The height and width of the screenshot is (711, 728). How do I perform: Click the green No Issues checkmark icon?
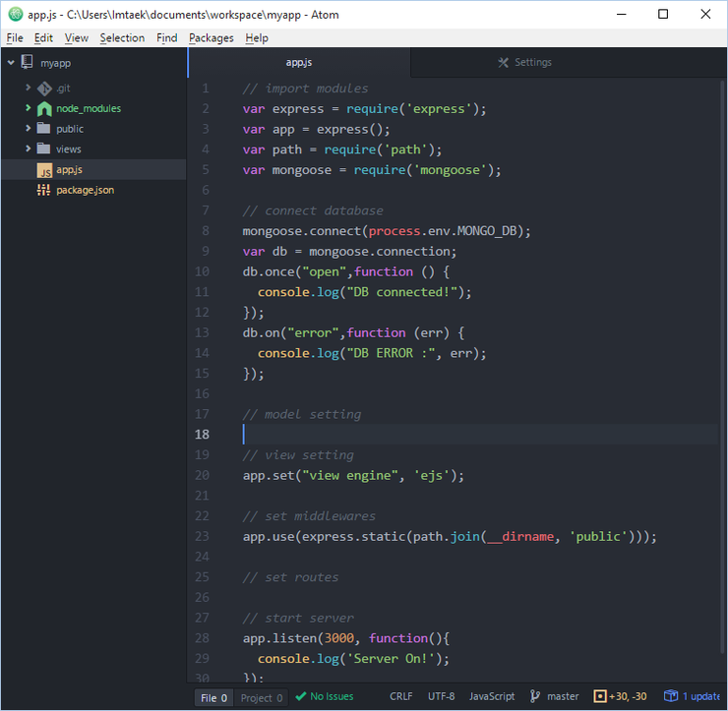pyautogui.click(x=300, y=696)
